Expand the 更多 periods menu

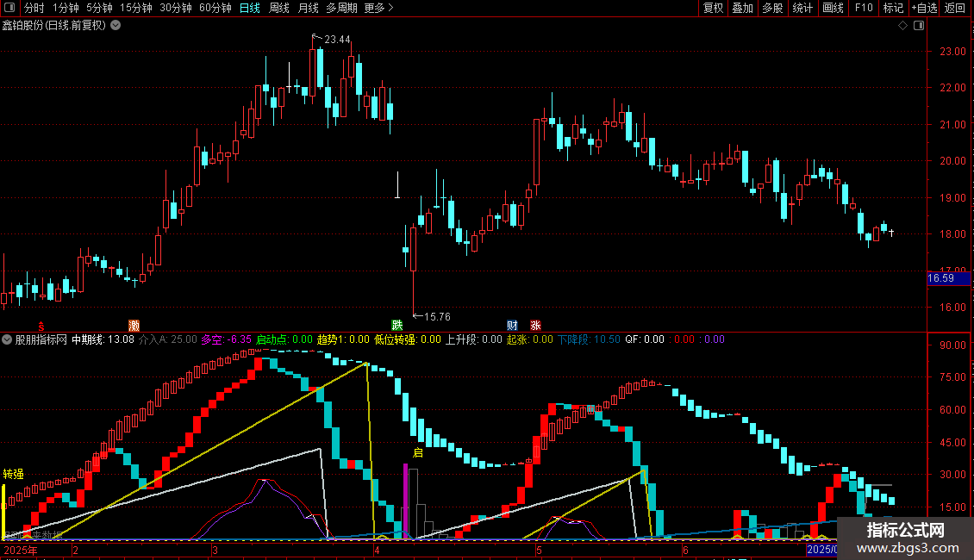click(379, 8)
